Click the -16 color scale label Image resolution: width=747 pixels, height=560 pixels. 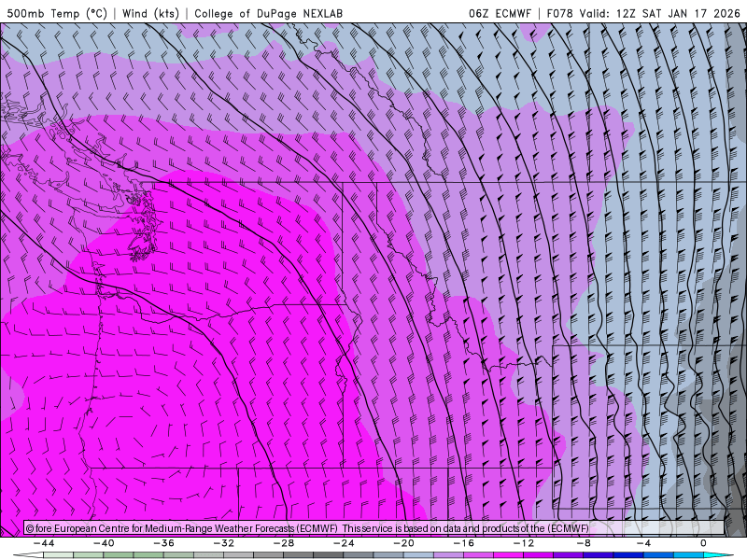coord(463,543)
